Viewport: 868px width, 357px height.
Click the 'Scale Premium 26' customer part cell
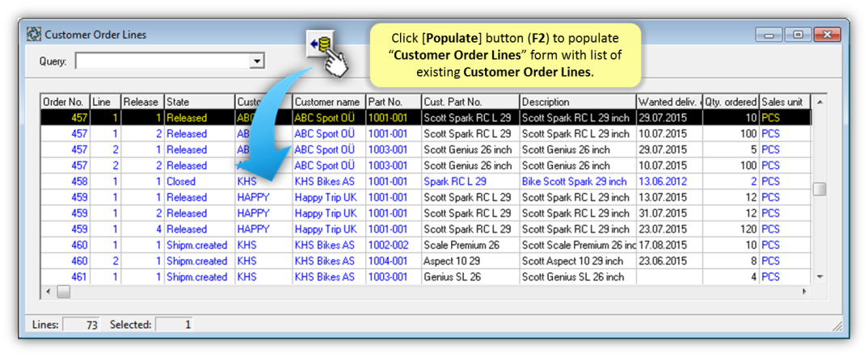[x=470, y=245]
